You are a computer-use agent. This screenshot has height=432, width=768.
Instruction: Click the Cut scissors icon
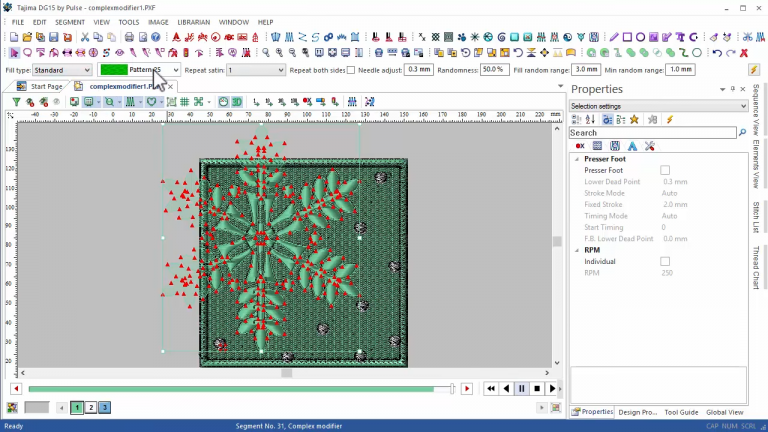click(85, 37)
